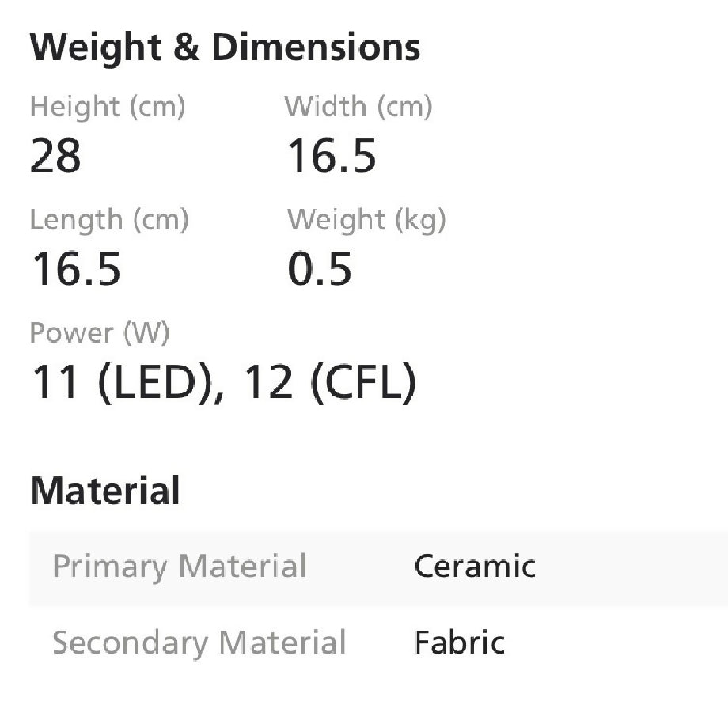
Task: Select the Length (cm) label
Action: point(109,220)
